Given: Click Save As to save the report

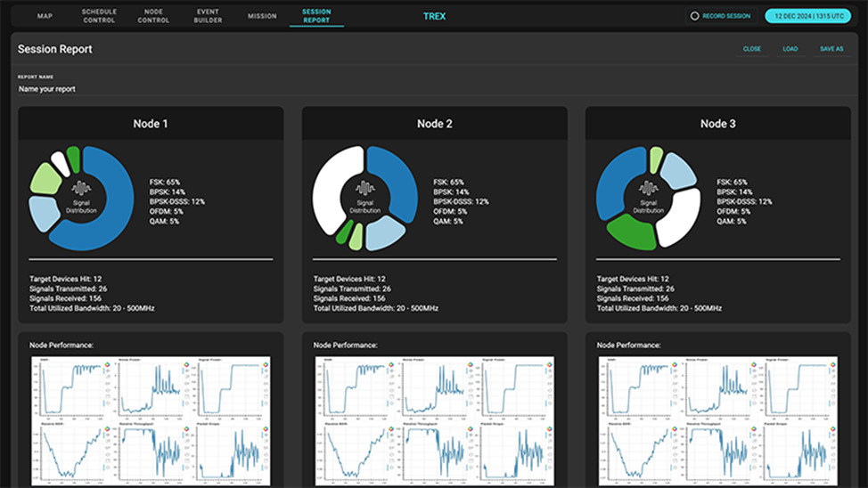Looking at the screenshot, I should pyautogui.click(x=831, y=49).
